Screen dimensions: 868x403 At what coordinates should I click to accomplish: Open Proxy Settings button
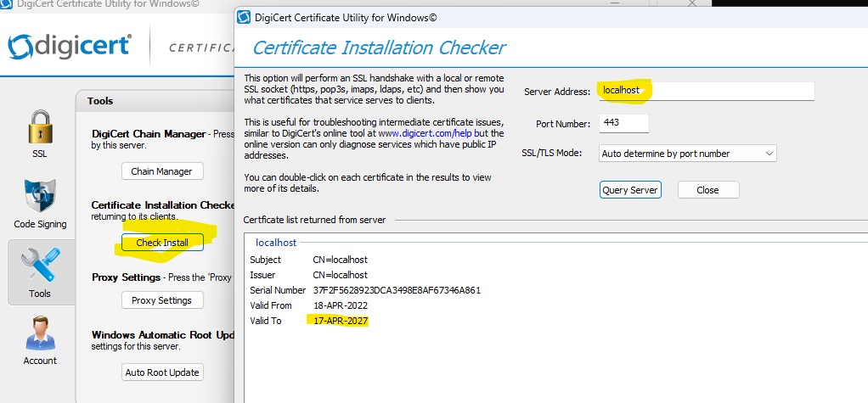pyautogui.click(x=162, y=300)
